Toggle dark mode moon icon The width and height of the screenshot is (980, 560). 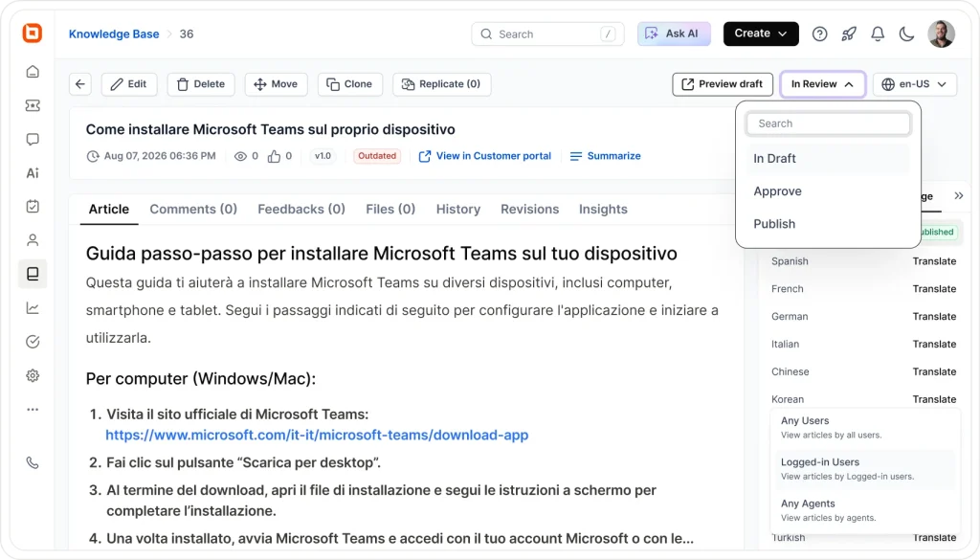coord(906,34)
